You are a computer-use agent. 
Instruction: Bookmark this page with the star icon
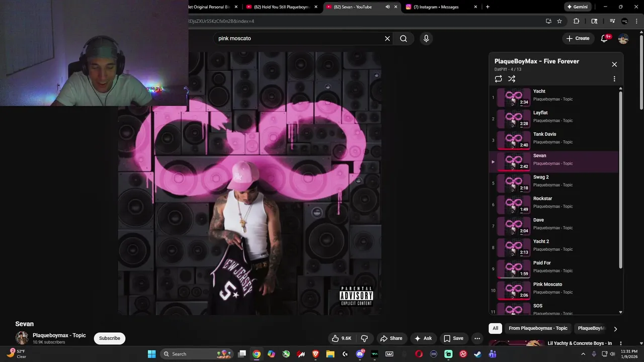click(559, 21)
